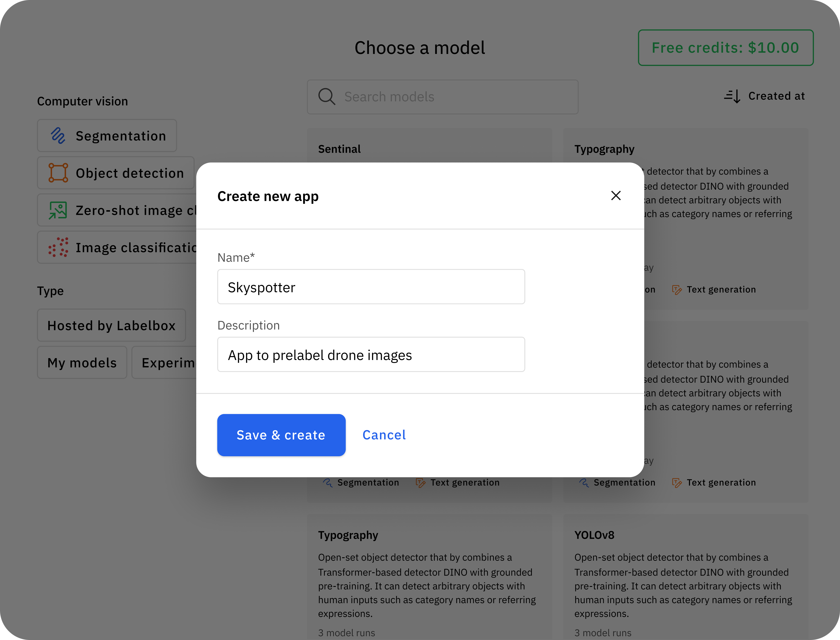
Task: Click the Create new app dialog title
Action: click(x=268, y=196)
